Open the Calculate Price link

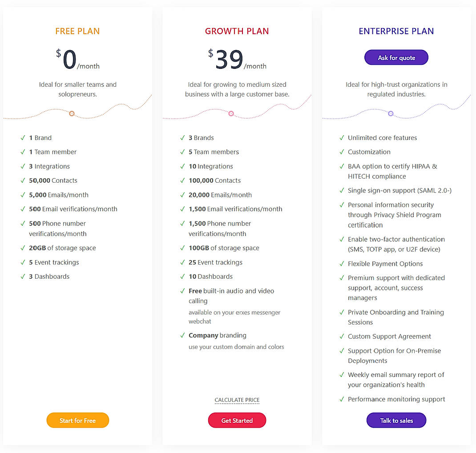coord(237,400)
